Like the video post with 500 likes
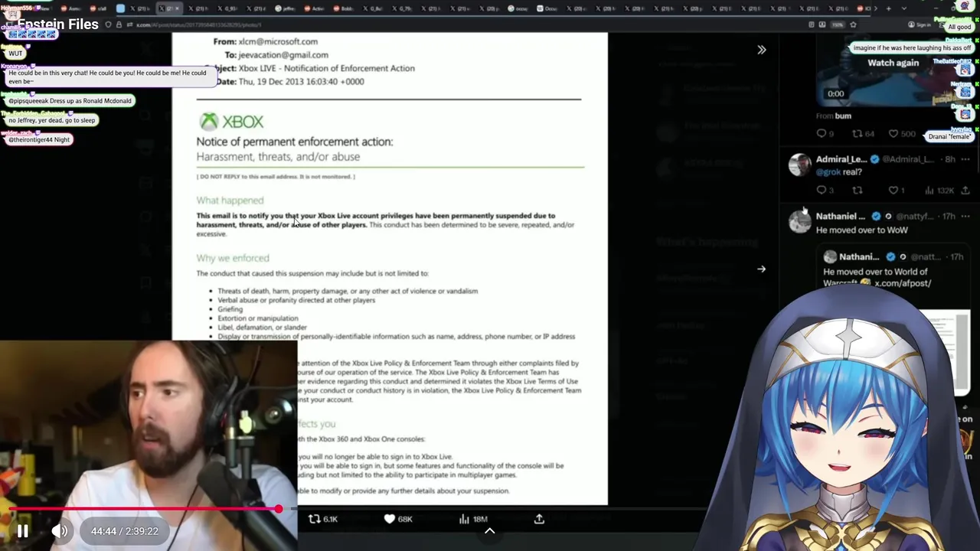 click(x=902, y=134)
